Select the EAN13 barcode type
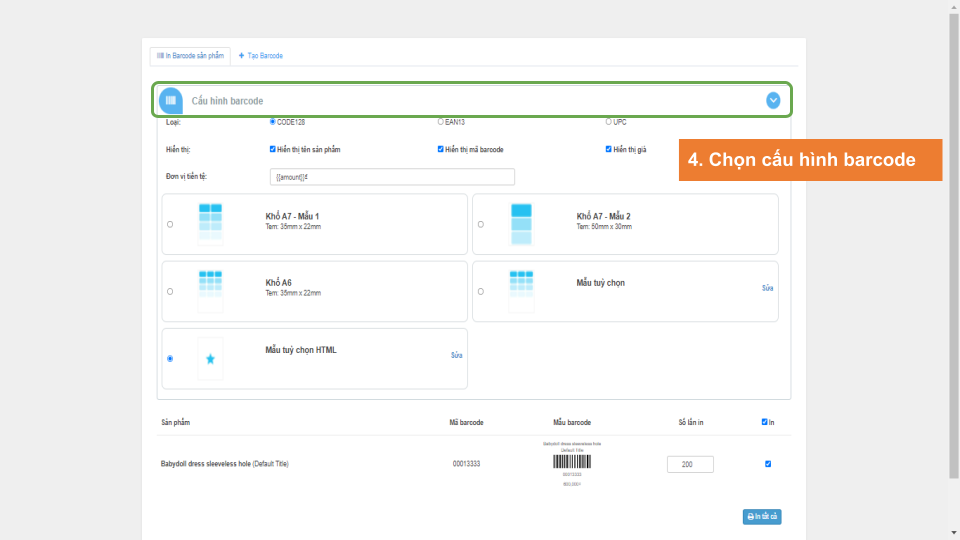The image size is (960, 540). pyautogui.click(x=441, y=122)
